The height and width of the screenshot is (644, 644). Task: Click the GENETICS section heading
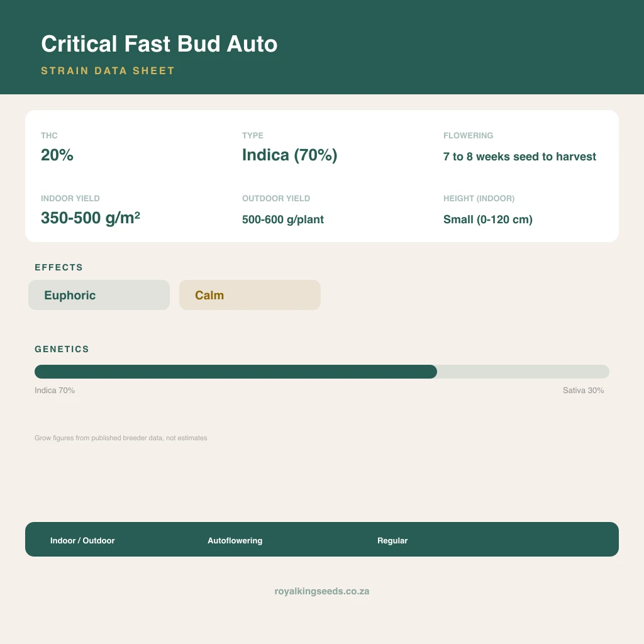(x=62, y=349)
